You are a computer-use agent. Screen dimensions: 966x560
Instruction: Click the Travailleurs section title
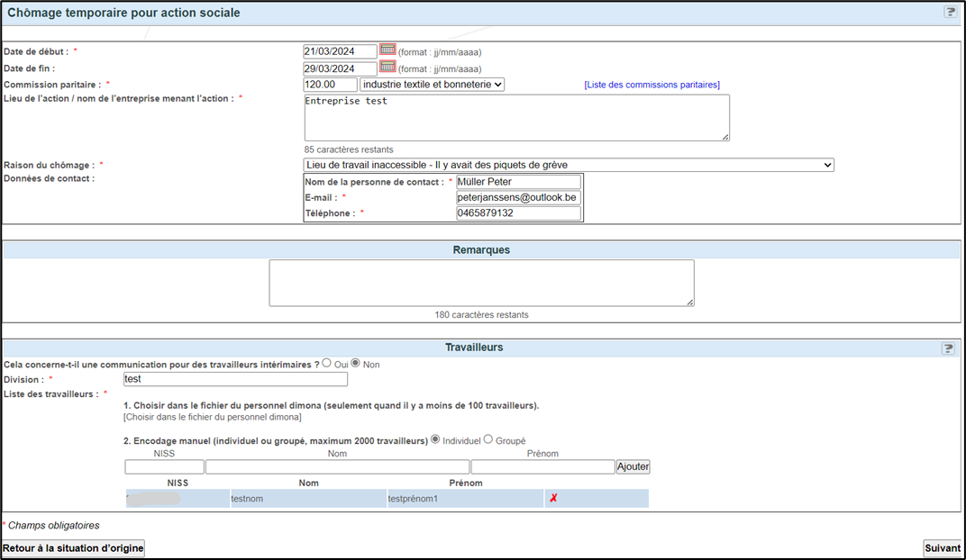(474, 348)
